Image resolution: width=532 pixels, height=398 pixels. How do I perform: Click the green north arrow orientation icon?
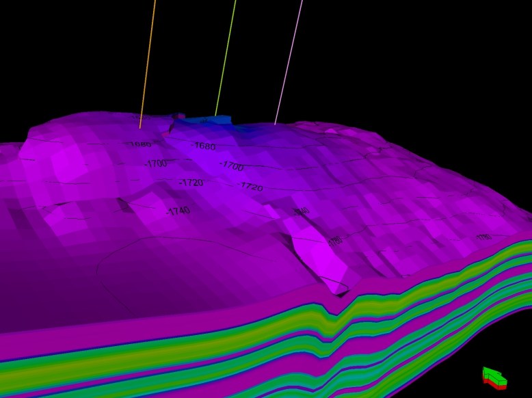pos(494,377)
